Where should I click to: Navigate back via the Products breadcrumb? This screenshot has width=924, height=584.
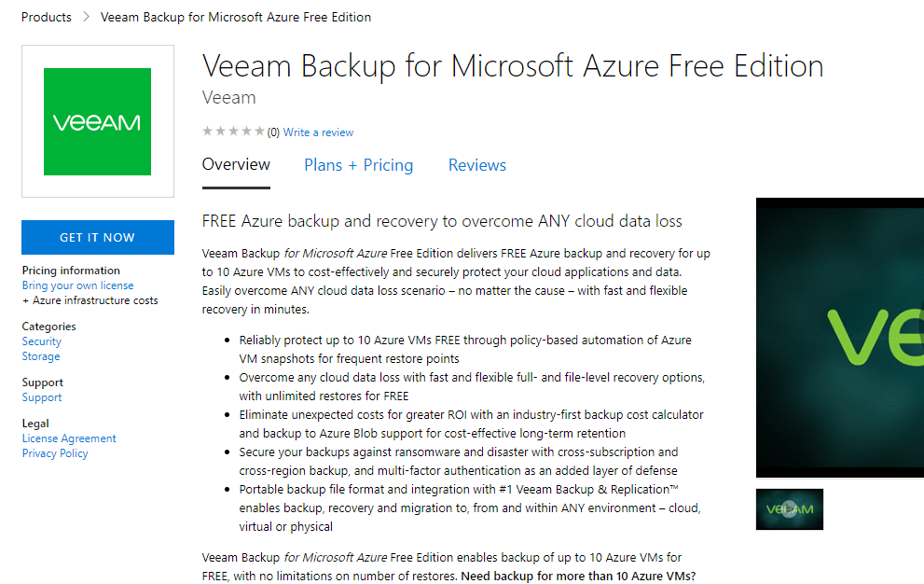(46, 17)
